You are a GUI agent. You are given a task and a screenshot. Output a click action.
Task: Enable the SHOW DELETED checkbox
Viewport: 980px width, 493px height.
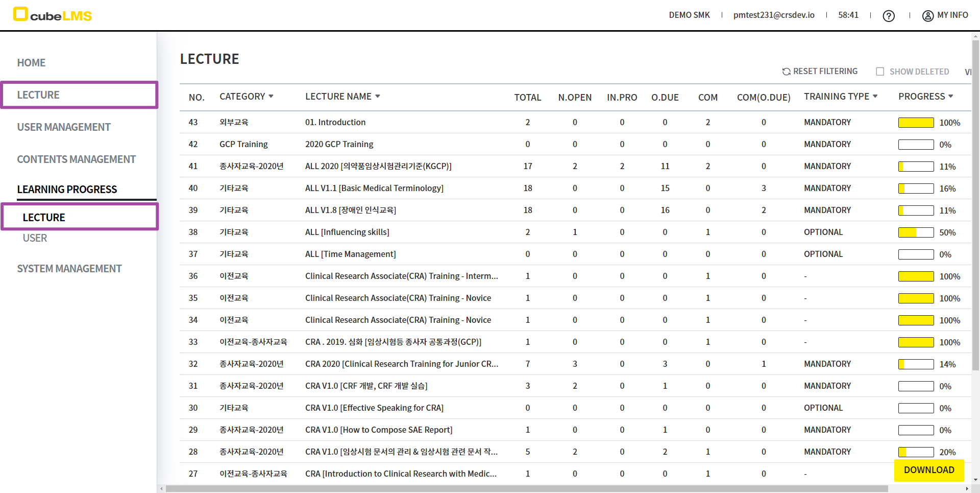tap(880, 72)
